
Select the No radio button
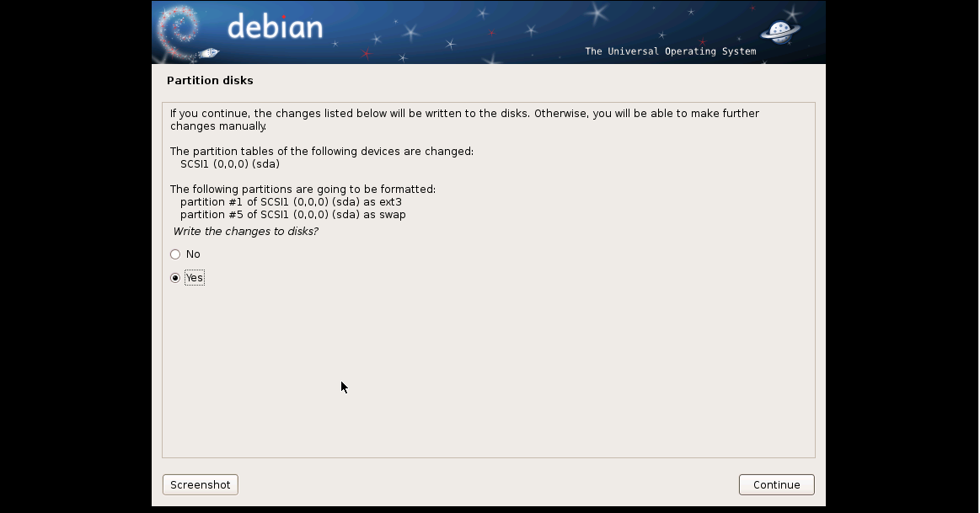(175, 254)
